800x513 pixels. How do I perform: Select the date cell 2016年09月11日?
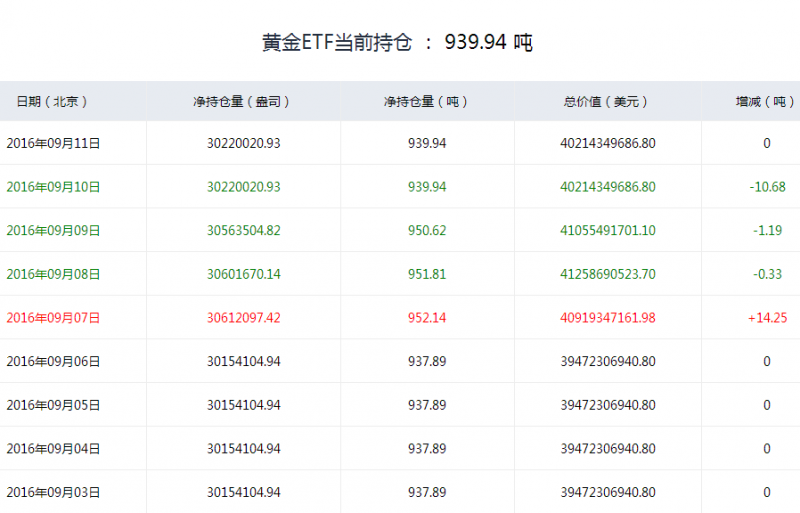(x=53, y=143)
